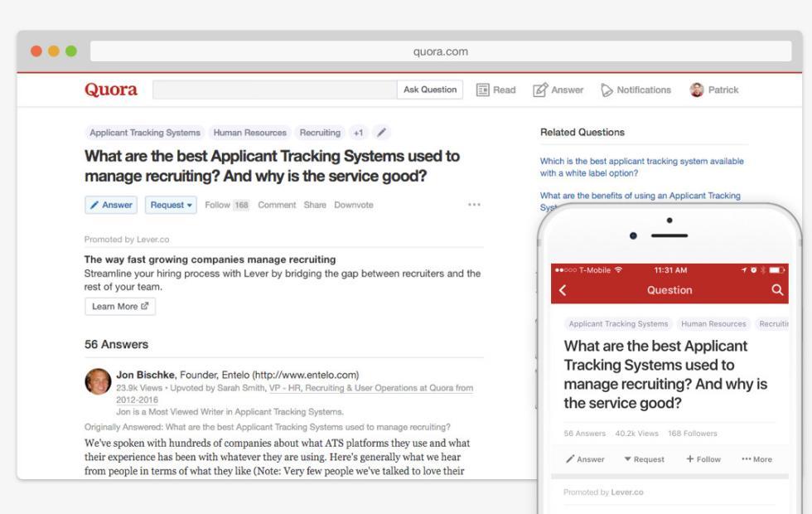Open the Read feed icon
Viewport: 812px width, 514px height.
tap(482, 90)
